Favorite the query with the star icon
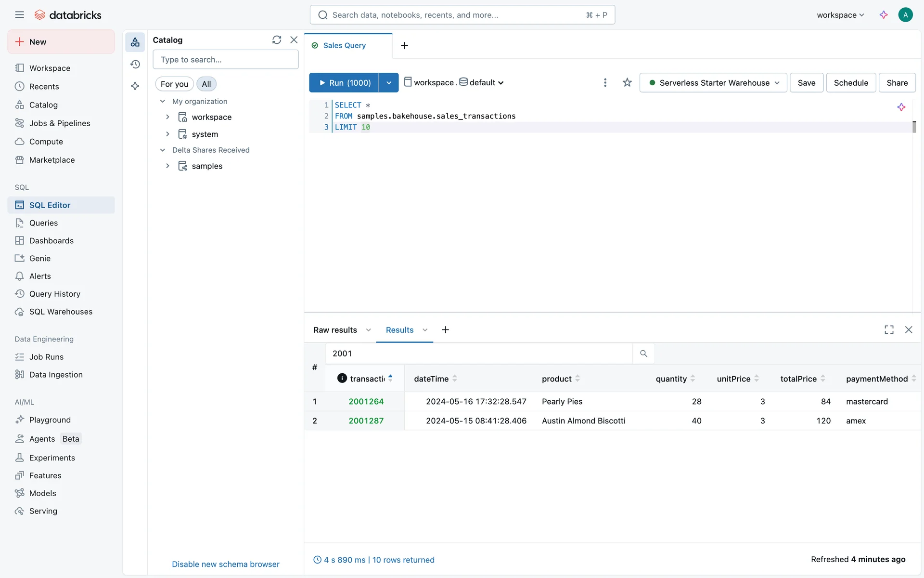This screenshot has height=578, width=924. tap(627, 83)
